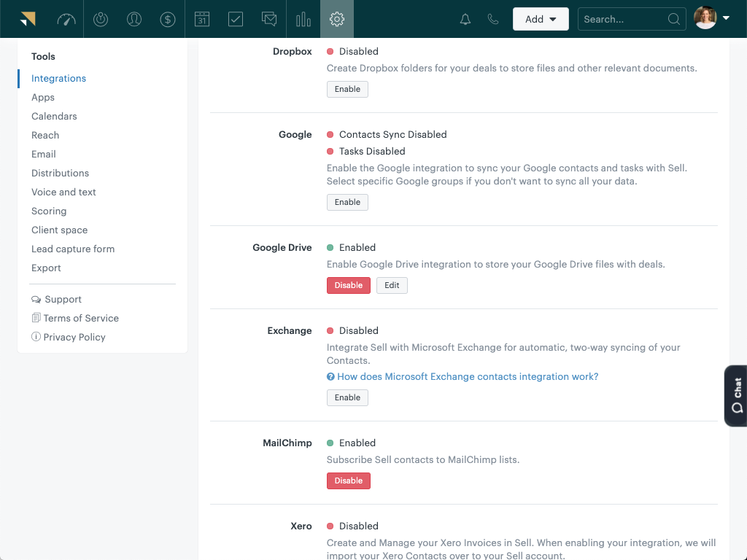
Task: Open Voice and text settings
Action: (64, 192)
